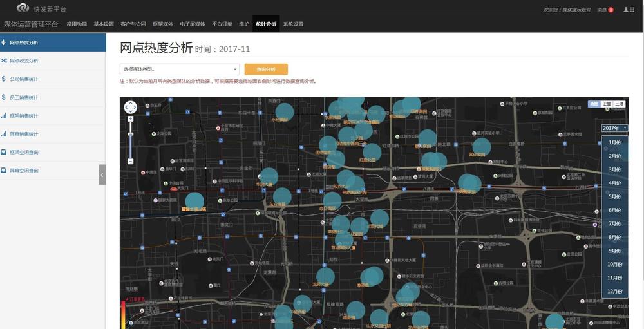Screen dimensions: 644x329
Task: Select the 地图 map view toggle
Action: pos(594,104)
